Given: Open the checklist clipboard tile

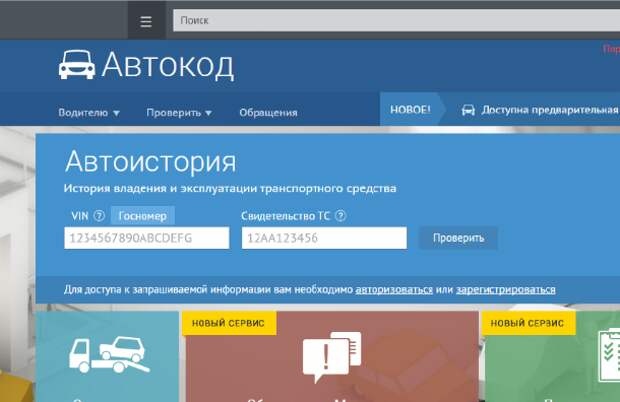Looking at the screenshot, I should (x=552, y=356).
